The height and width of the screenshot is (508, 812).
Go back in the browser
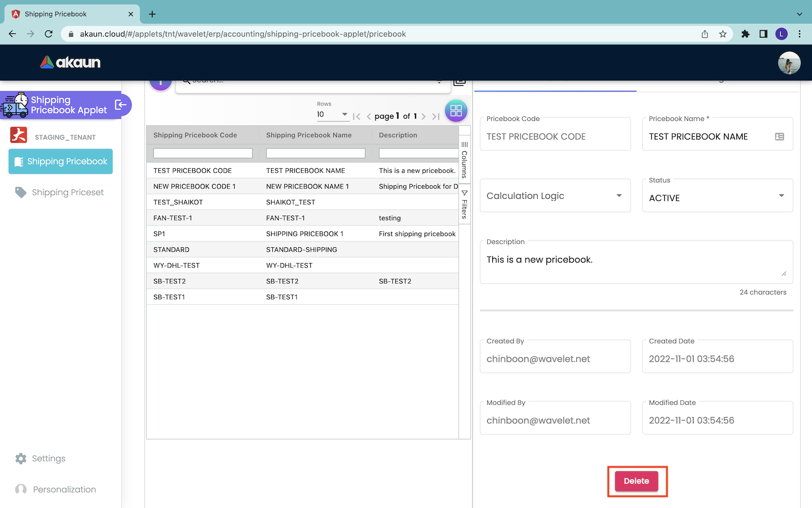(x=12, y=34)
